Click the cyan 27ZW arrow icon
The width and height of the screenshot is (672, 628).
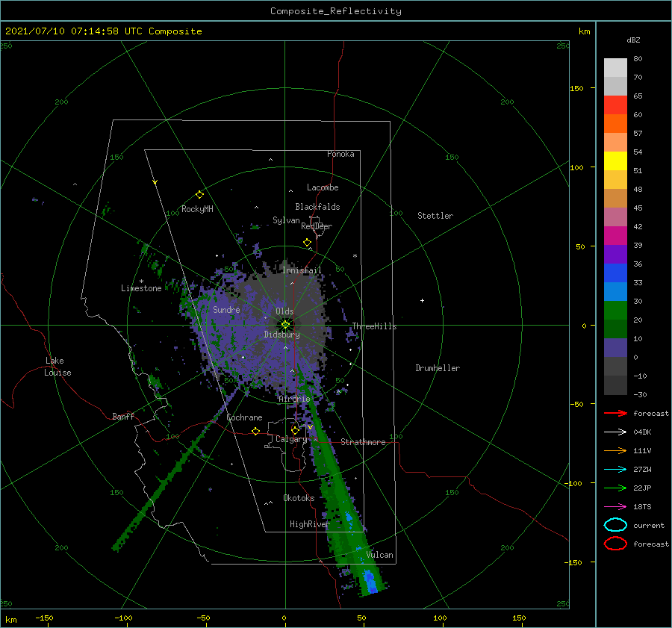point(615,470)
